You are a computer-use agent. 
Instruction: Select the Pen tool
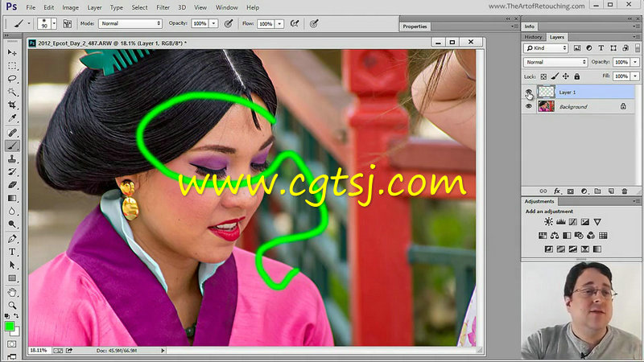pos(12,238)
